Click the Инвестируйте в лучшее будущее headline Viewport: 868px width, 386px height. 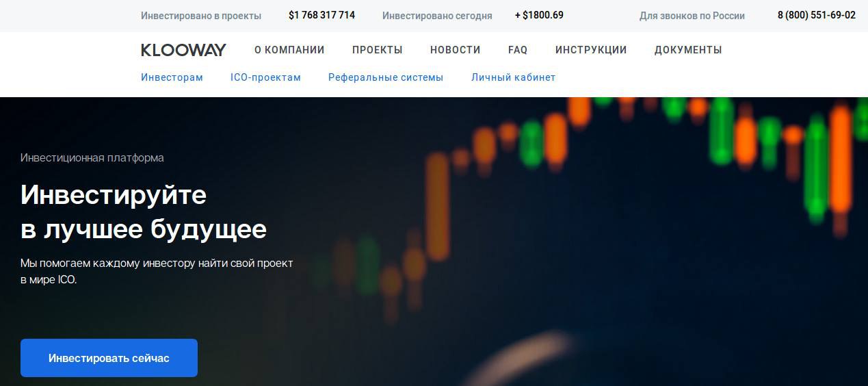(x=144, y=212)
